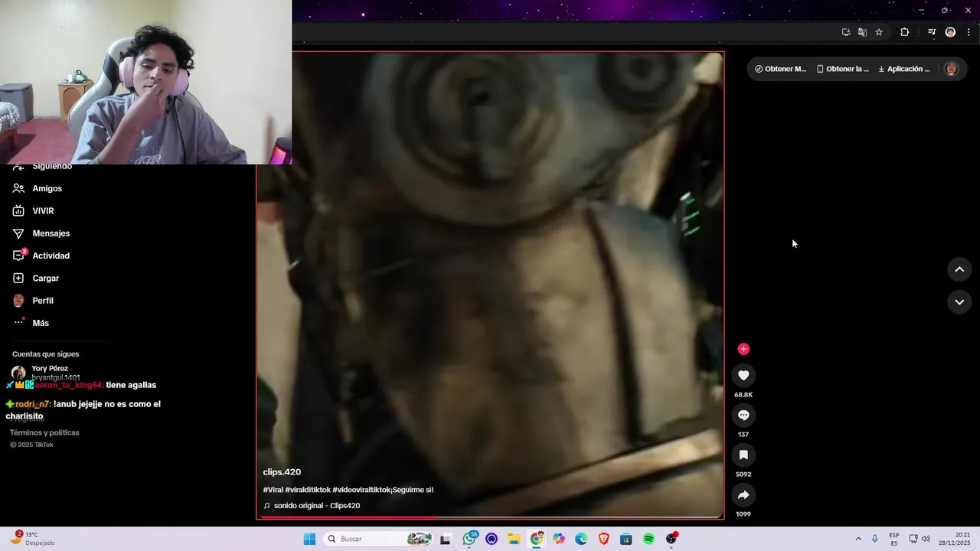Open Perfil in TikTok sidebar
This screenshot has height=551, width=980.
point(43,301)
